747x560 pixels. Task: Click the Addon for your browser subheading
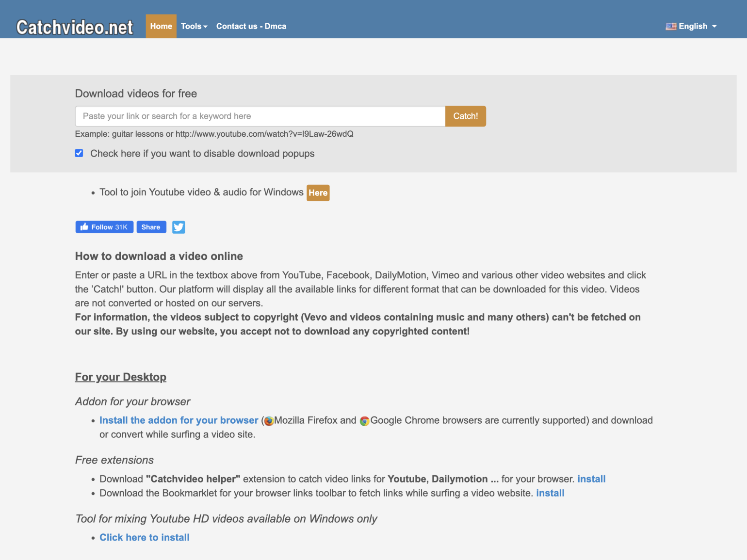click(x=133, y=401)
